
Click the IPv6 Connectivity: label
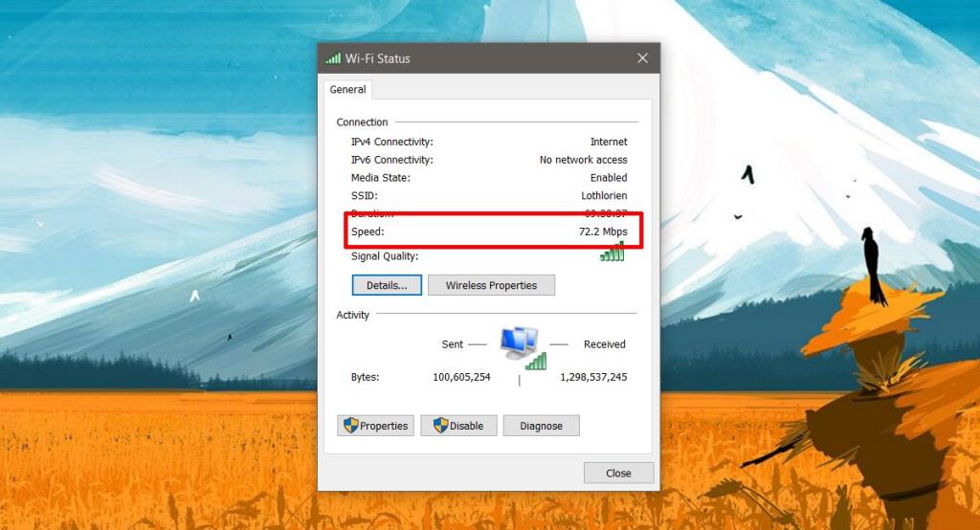(x=391, y=160)
